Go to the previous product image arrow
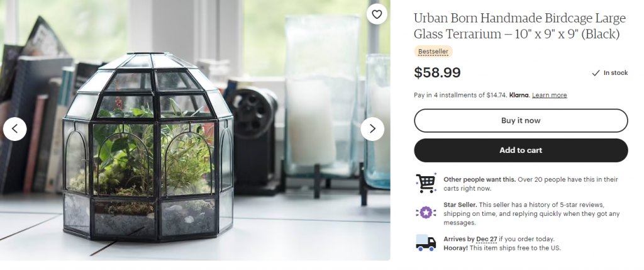Viewport: 644px width, 270px height. pyautogui.click(x=15, y=129)
